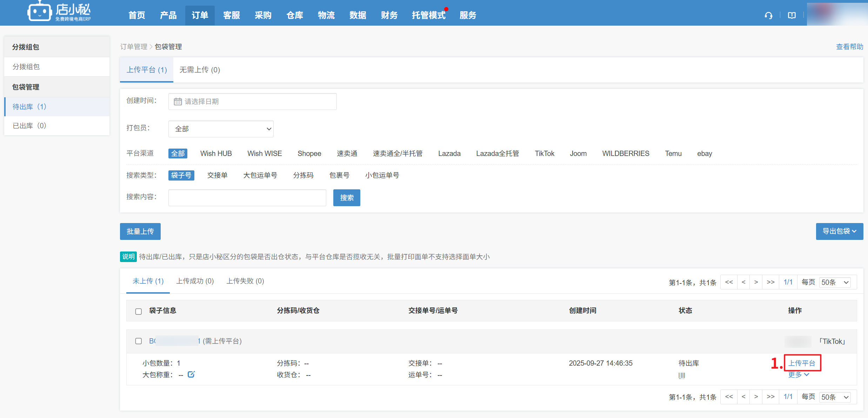Open top per-page 50条 selector
The height and width of the screenshot is (418, 868).
[x=835, y=282]
